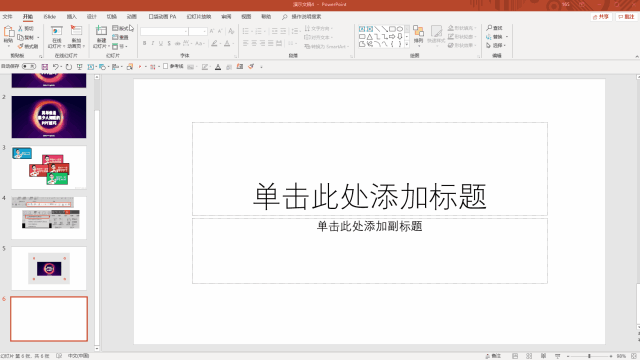Click Fit slide to window icon
Screen dimensions: 640x360
coord(634,356)
